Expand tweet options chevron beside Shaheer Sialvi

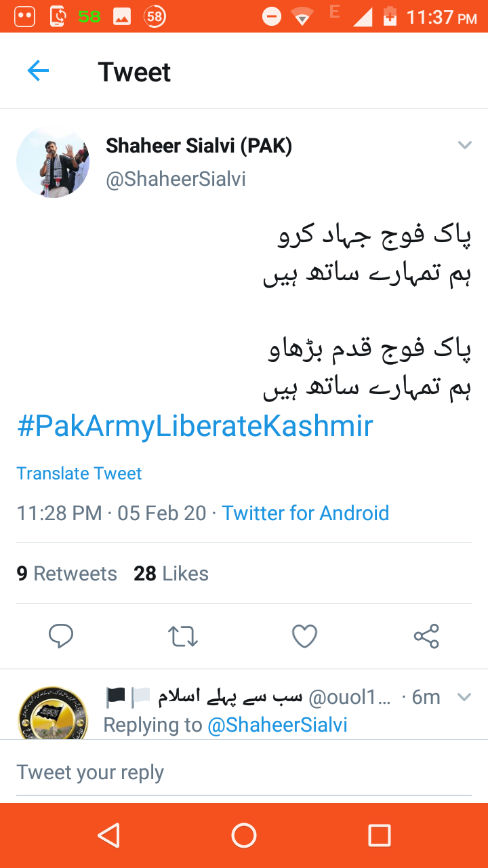[x=464, y=145]
